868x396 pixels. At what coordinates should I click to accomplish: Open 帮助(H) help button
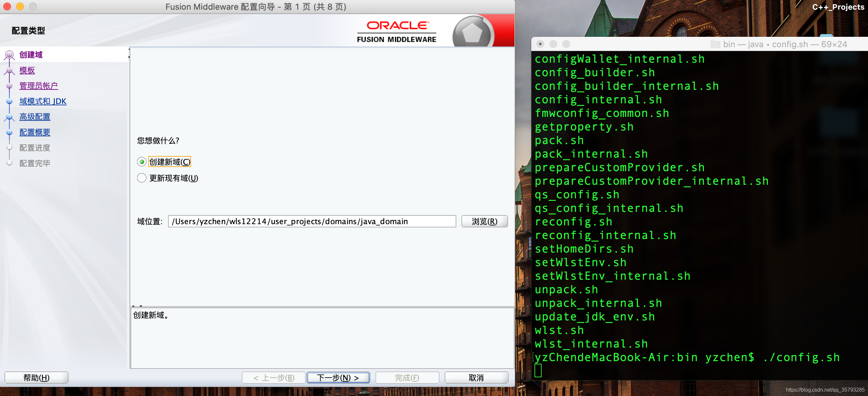[x=37, y=378]
